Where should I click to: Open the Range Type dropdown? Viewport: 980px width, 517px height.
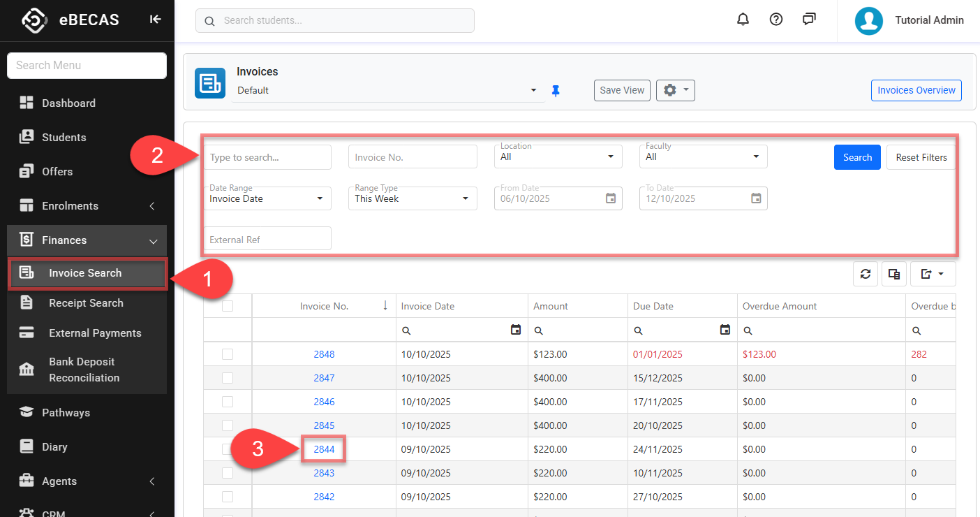(x=412, y=198)
